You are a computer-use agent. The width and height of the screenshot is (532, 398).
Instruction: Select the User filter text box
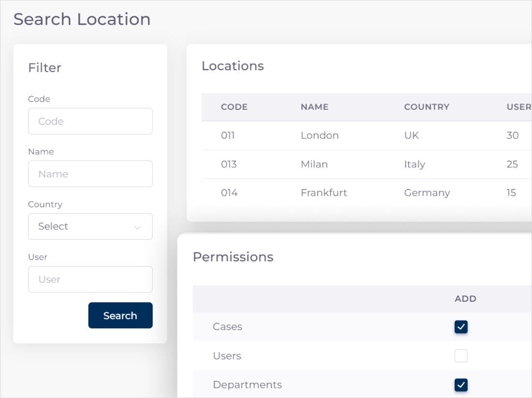[90, 279]
